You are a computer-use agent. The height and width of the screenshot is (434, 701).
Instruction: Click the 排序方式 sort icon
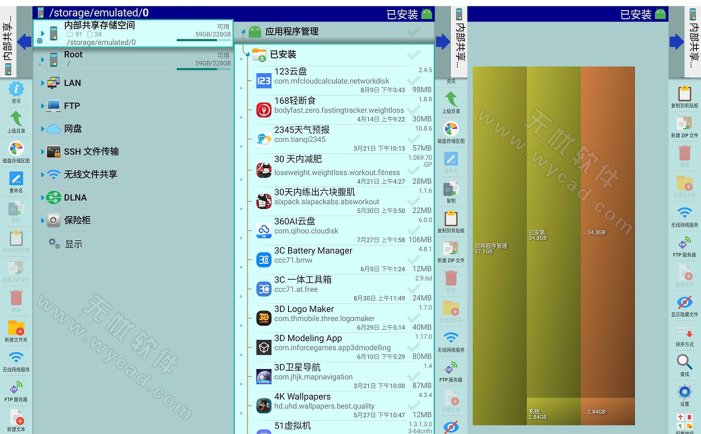pos(684,333)
